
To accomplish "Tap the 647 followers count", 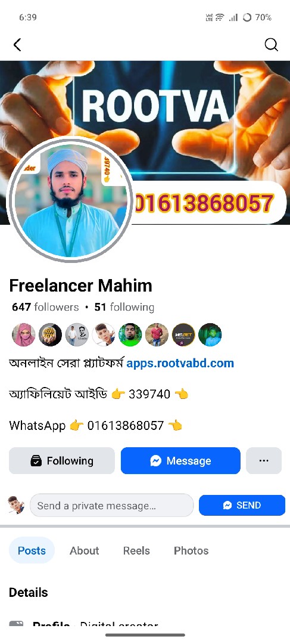I will [x=45, y=307].
